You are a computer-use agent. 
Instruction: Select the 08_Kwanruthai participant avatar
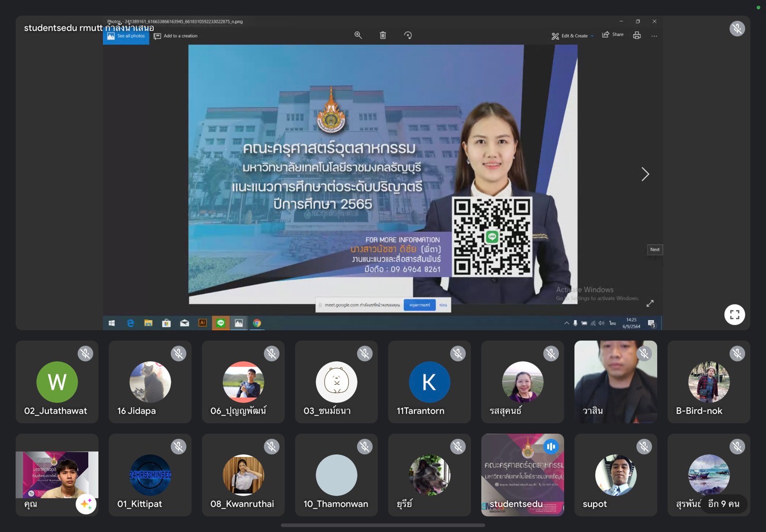243,475
